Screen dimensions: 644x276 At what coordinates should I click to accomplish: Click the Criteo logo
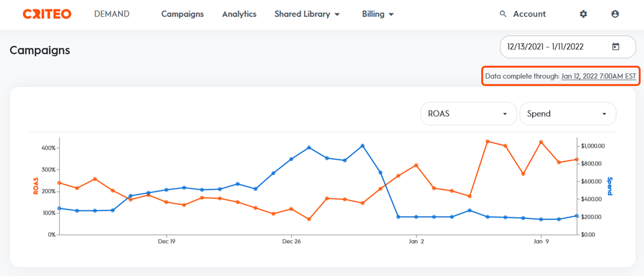click(47, 14)
